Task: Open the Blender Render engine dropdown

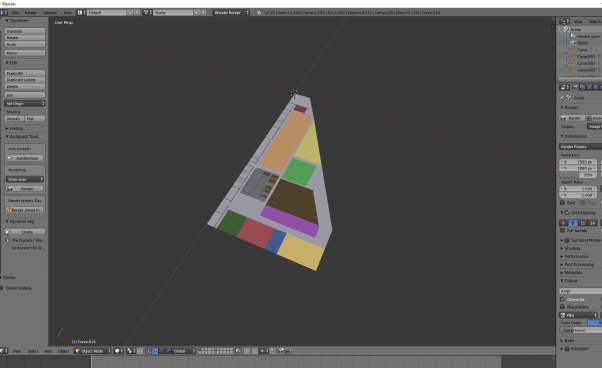Action: point(231,12)
